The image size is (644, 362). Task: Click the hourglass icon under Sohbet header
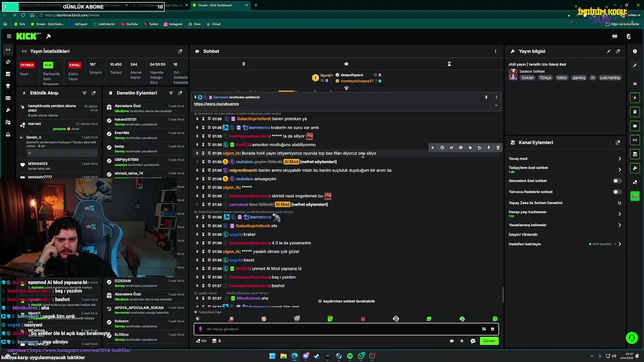click(x=449, y=64)
